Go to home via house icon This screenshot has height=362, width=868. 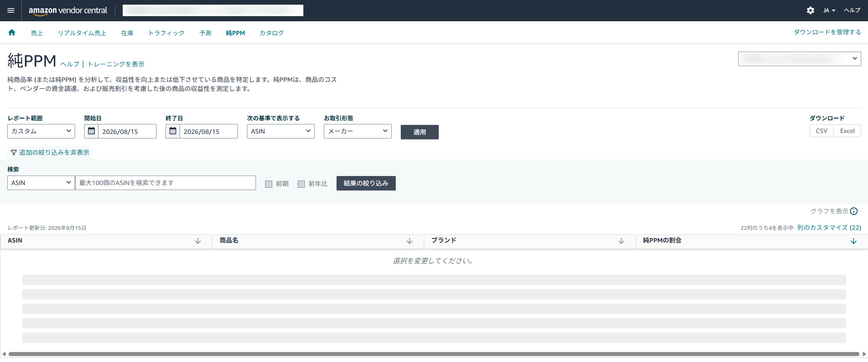pyautogui.click(x=12, y=33)
